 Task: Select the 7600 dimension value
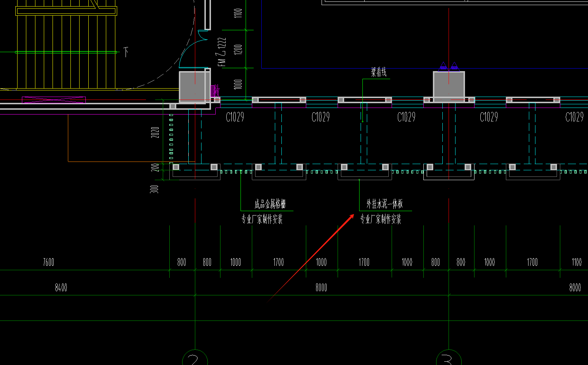49,262
